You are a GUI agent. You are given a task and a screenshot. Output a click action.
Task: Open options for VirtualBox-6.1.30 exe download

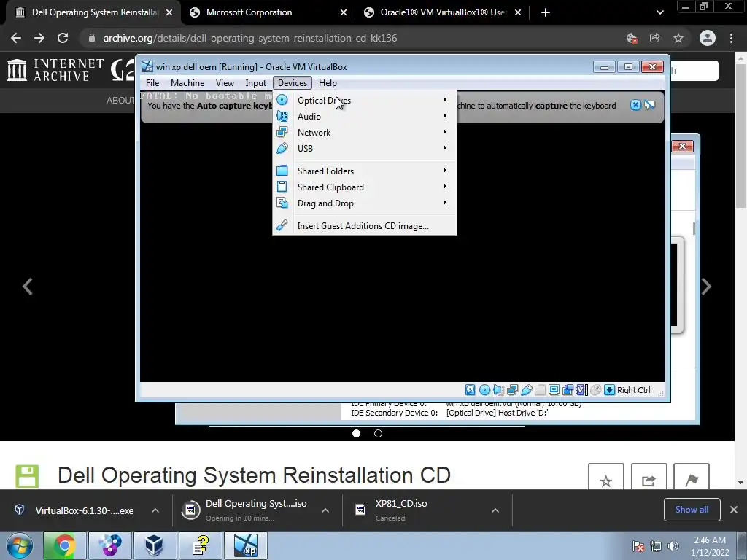[x=155, y=510]
